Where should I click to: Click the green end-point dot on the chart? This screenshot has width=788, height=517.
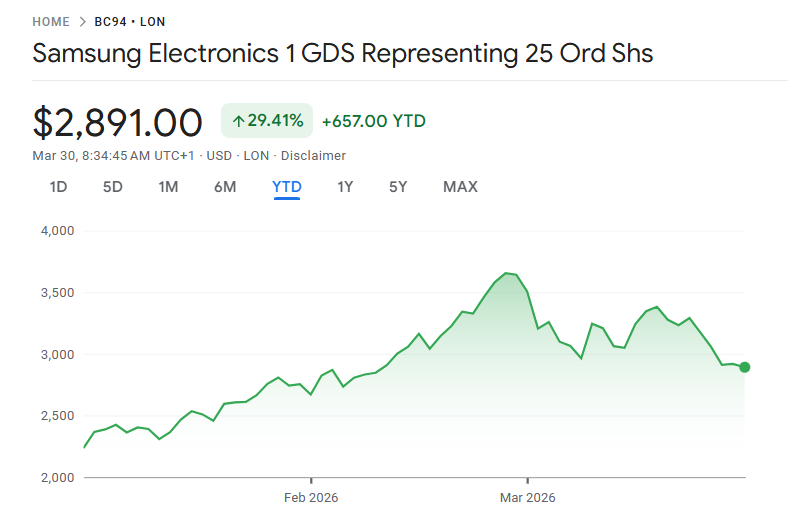(745, 367)
